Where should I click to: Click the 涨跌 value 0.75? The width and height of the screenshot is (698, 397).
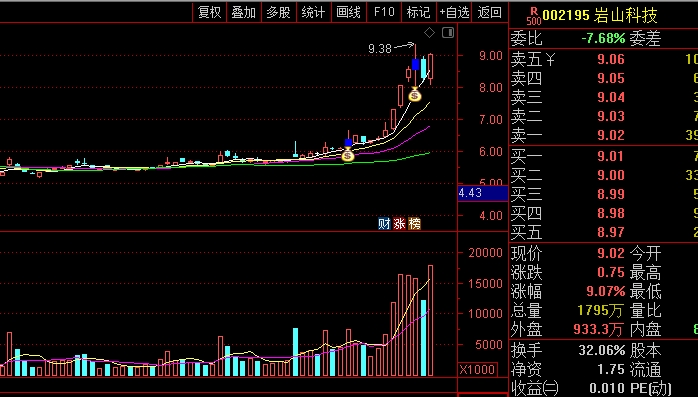coord(611,272)
